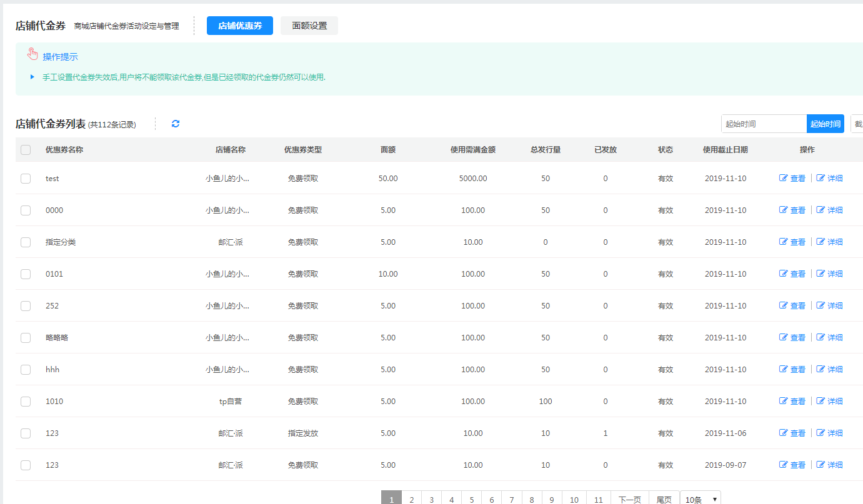This screenshot has height=504, width=863.
Task: Click the 详细 icon for the 0000 row
Action: tap(821, 210)
